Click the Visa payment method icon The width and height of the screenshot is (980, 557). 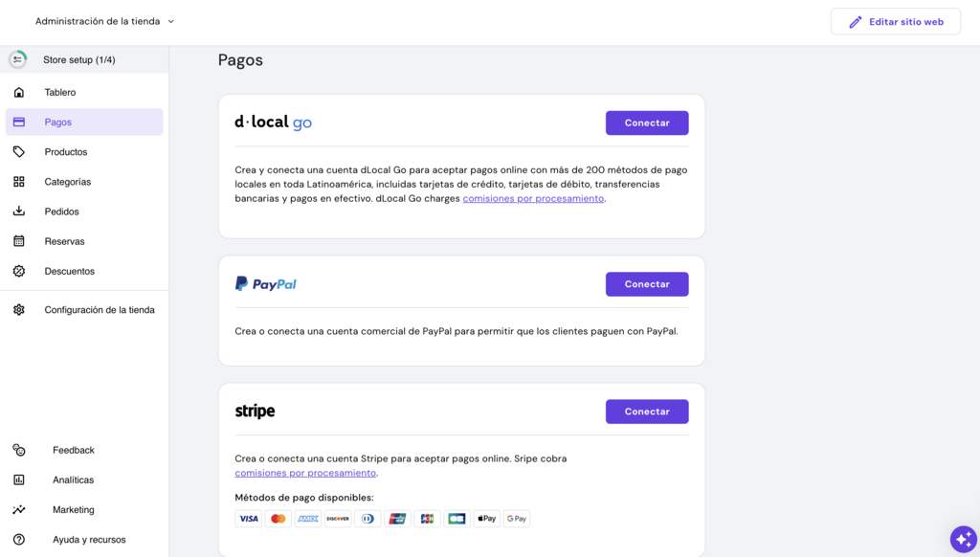click(x=248, y=518)
